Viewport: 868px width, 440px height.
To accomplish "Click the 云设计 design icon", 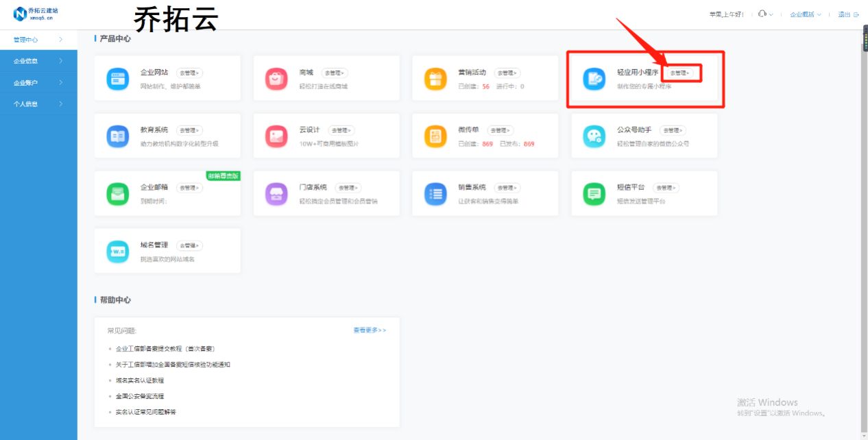I will click(x=276, y=135).
